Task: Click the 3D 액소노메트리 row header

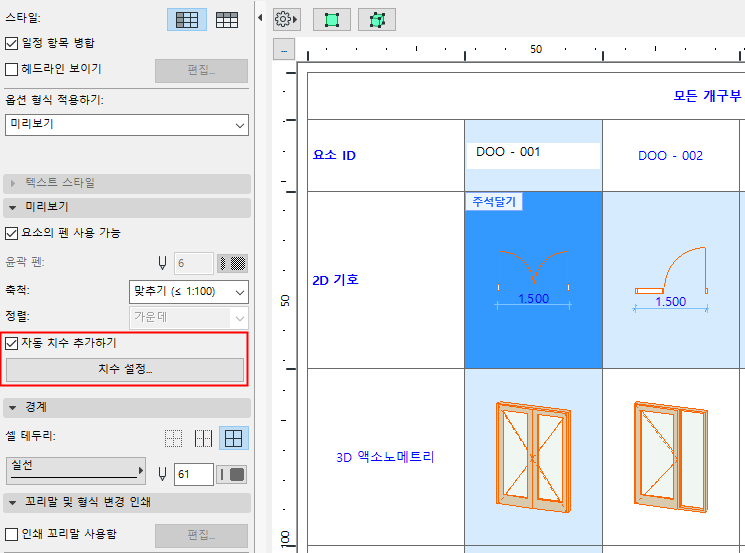Action: coord(385,457)
